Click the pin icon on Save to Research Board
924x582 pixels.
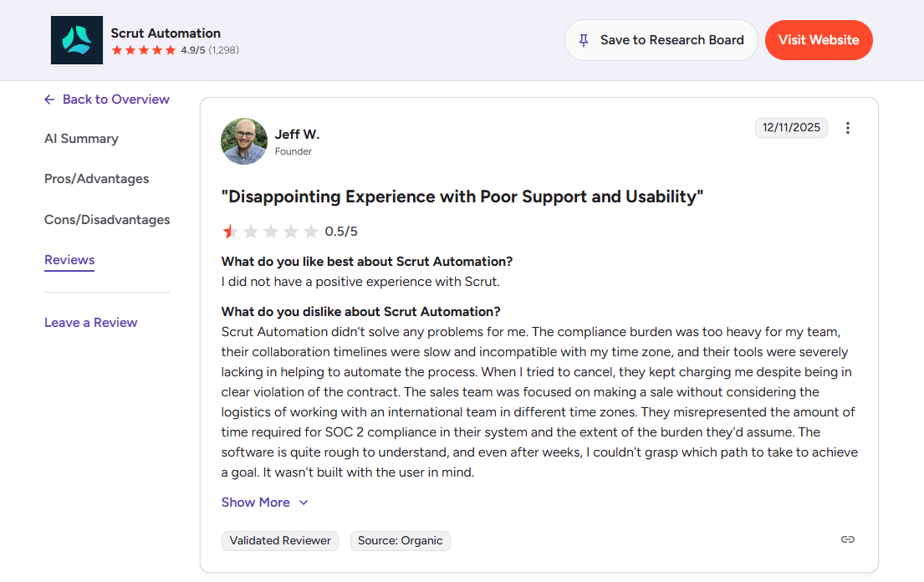click(583, 39)
